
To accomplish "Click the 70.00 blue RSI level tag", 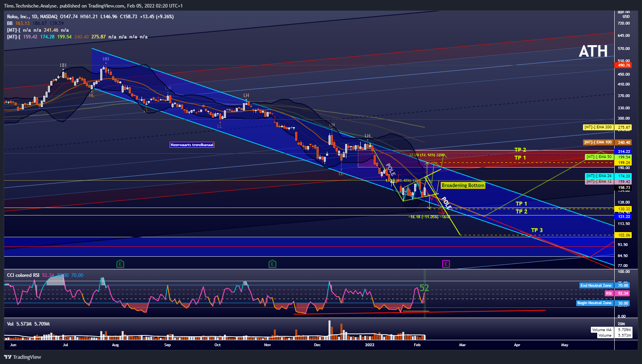I will click(623, 286).
